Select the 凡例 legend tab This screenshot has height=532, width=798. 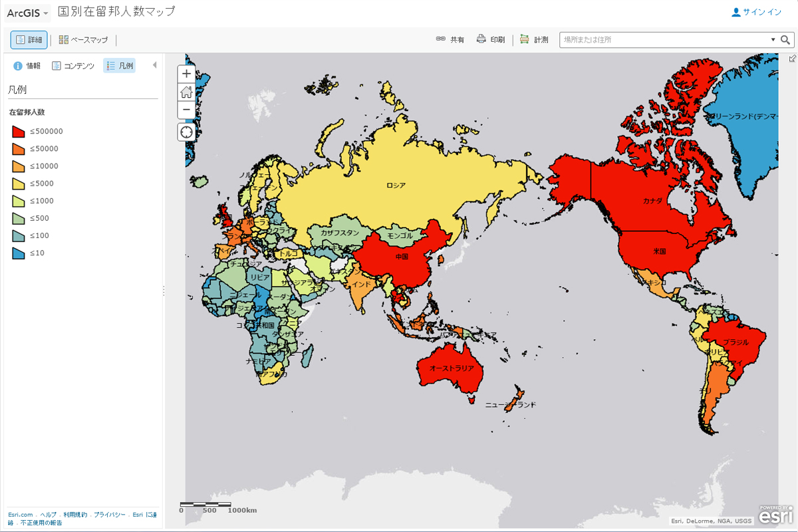point(120,66)
